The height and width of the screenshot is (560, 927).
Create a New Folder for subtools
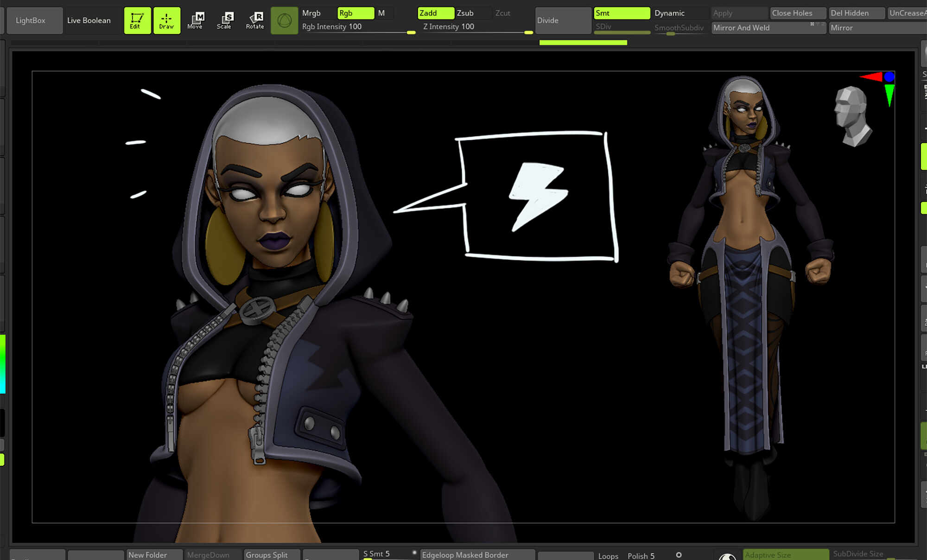(x=154, y=555)
